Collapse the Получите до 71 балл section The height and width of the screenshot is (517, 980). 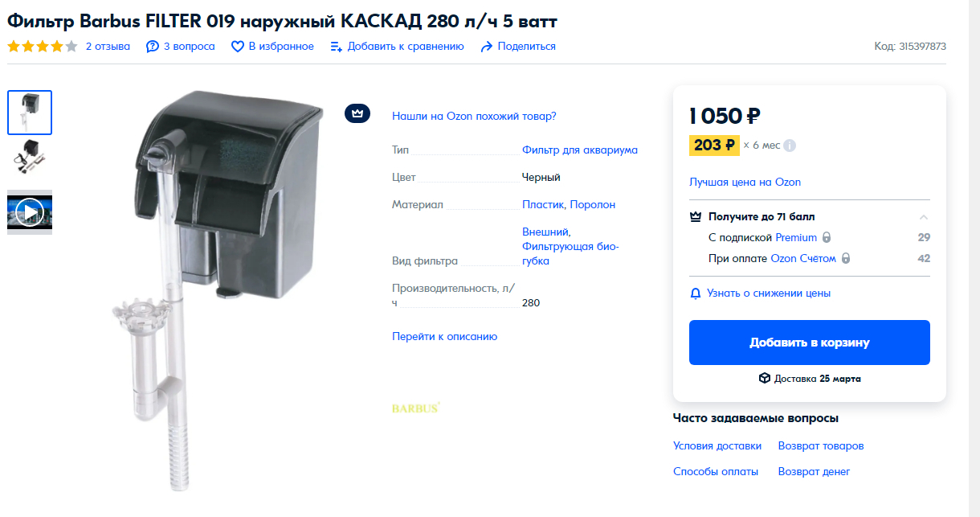(924, 217)
